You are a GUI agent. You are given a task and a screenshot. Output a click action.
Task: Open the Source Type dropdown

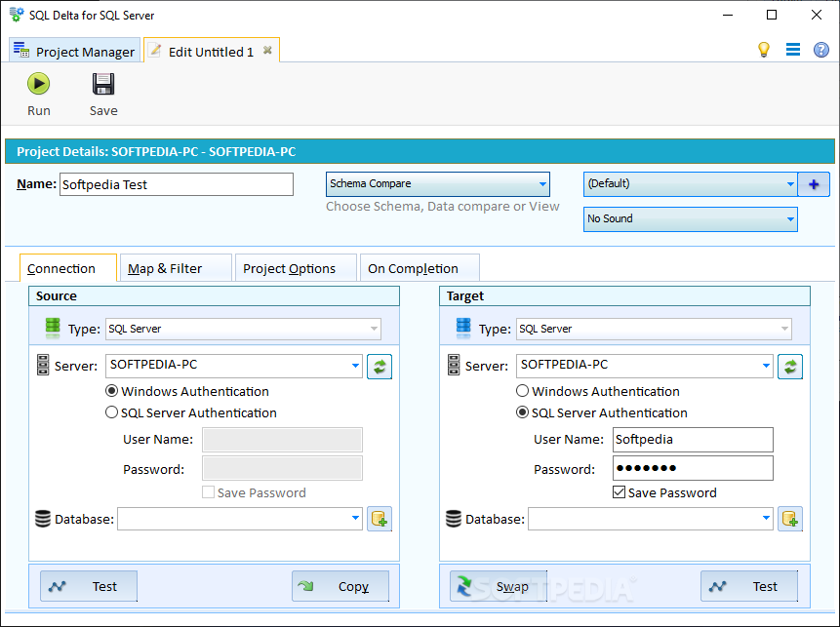243,329
